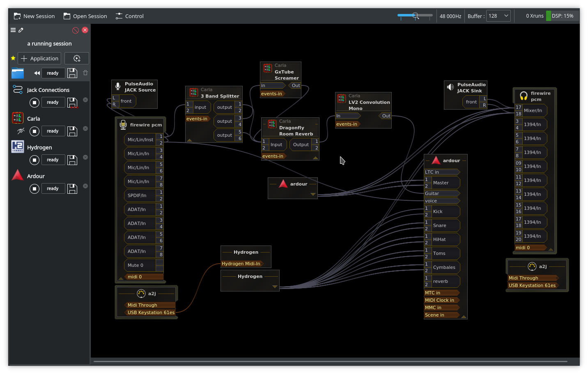Toggle Carla window visibility eye icon
The image size is (588, 374).
coord(21,131)
